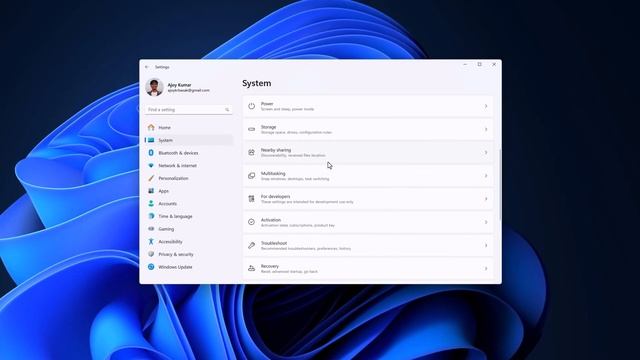
Task: Select the System sidebar icon
Action: pyautogui.click(x=151, y=140)
